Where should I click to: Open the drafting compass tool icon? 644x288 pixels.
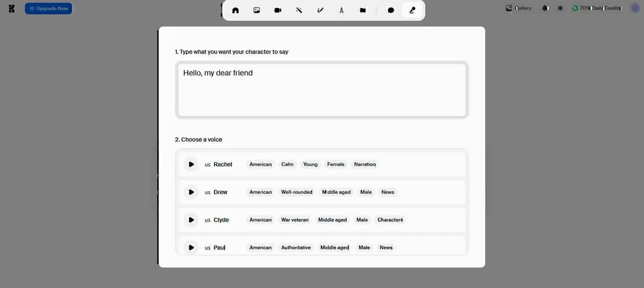342,10
